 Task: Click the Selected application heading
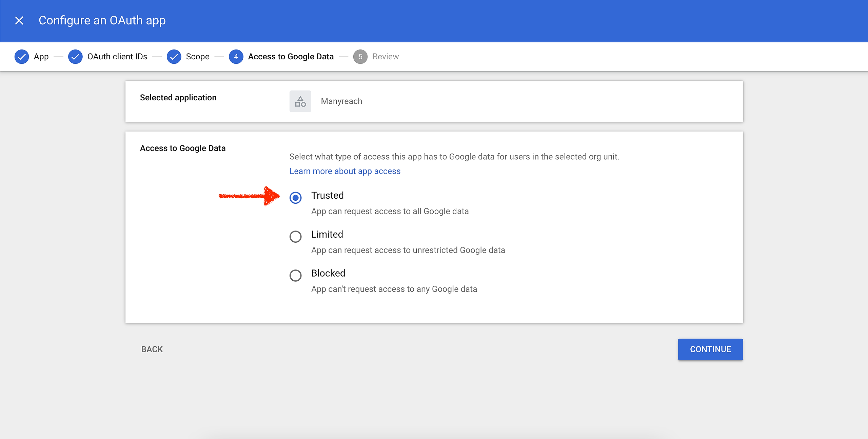coord(178,98)
